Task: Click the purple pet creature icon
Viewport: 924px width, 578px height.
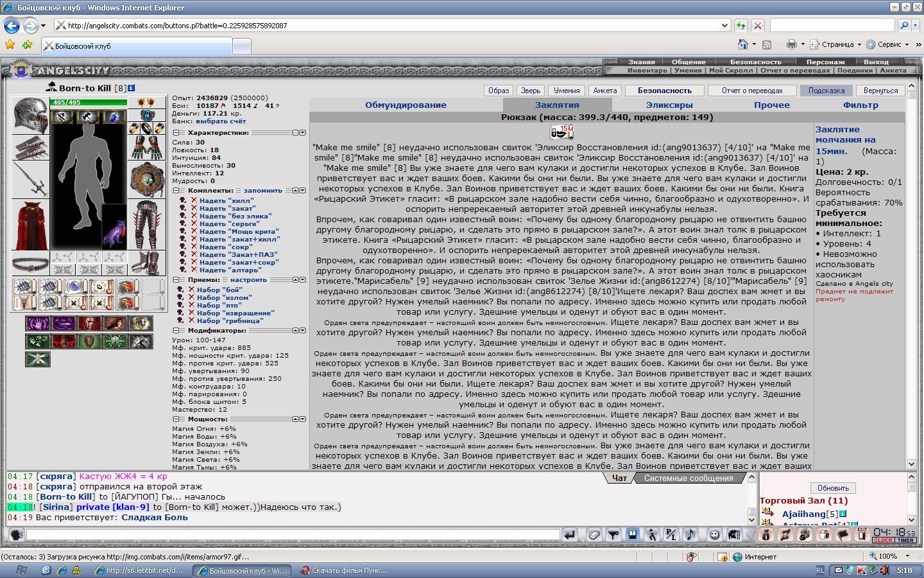Action: [x=114, y=228]
